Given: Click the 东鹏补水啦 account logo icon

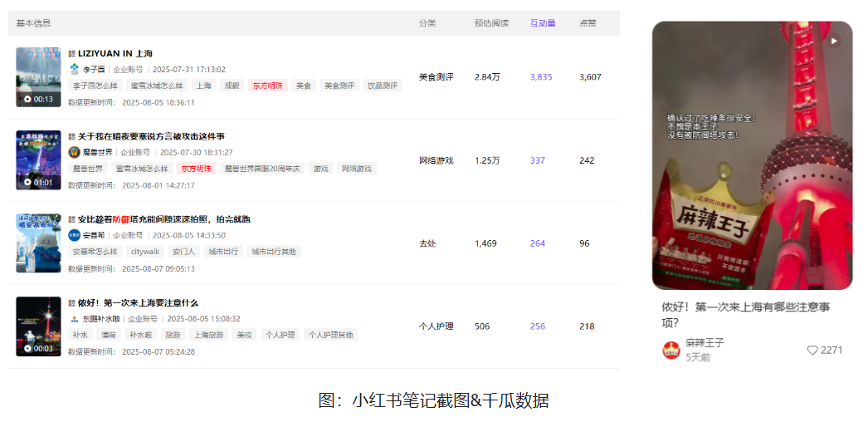Looking at the screenshot, I should [74, 319].
